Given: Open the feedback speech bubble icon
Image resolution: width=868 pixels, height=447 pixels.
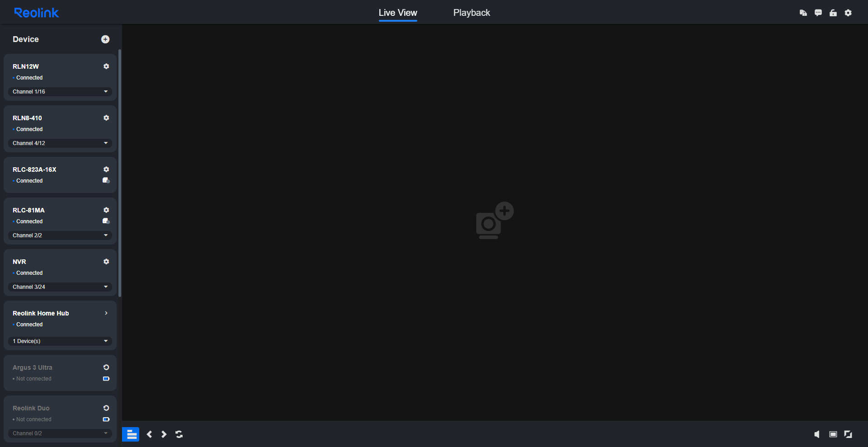Looking at the screenshot, I should 818,13.
